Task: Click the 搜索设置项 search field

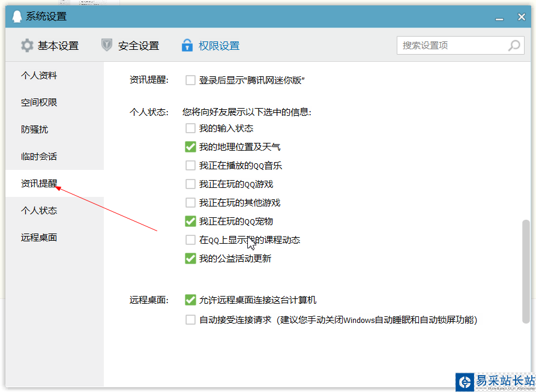Action: [x=460, y=46]
